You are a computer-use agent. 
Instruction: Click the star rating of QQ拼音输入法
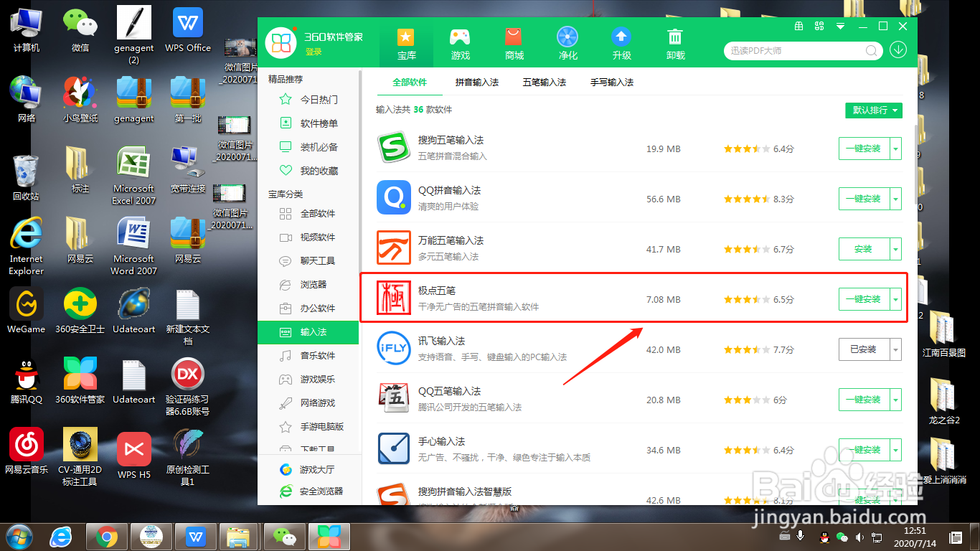(747, 199)
